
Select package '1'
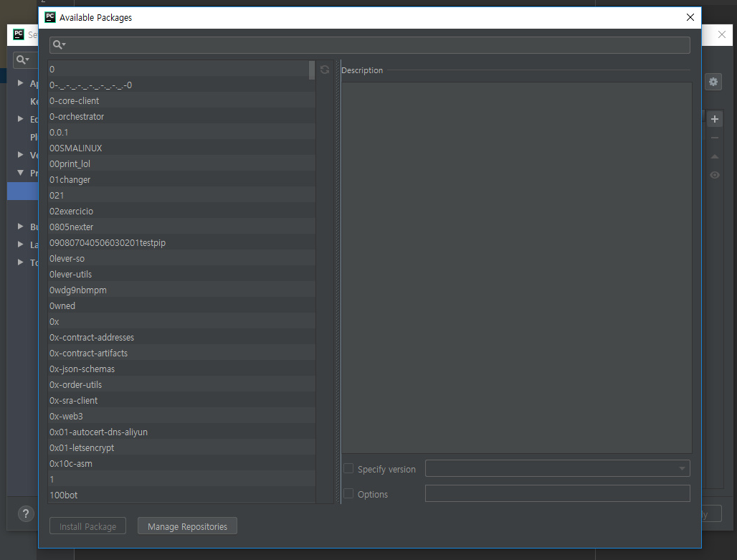(x=181, y=479)
